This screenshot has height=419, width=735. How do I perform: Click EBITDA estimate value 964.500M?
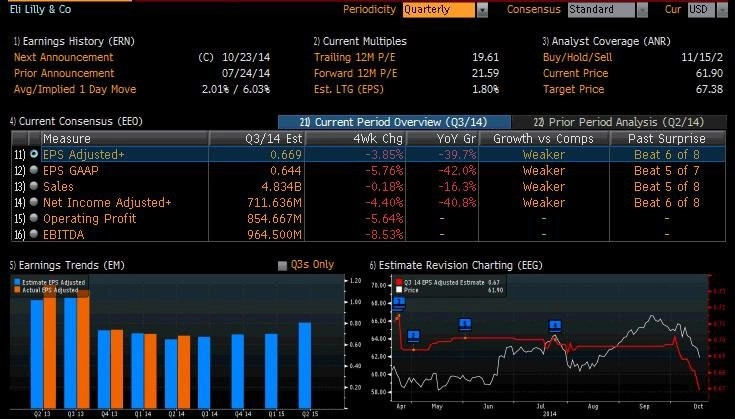click(275, 234)
